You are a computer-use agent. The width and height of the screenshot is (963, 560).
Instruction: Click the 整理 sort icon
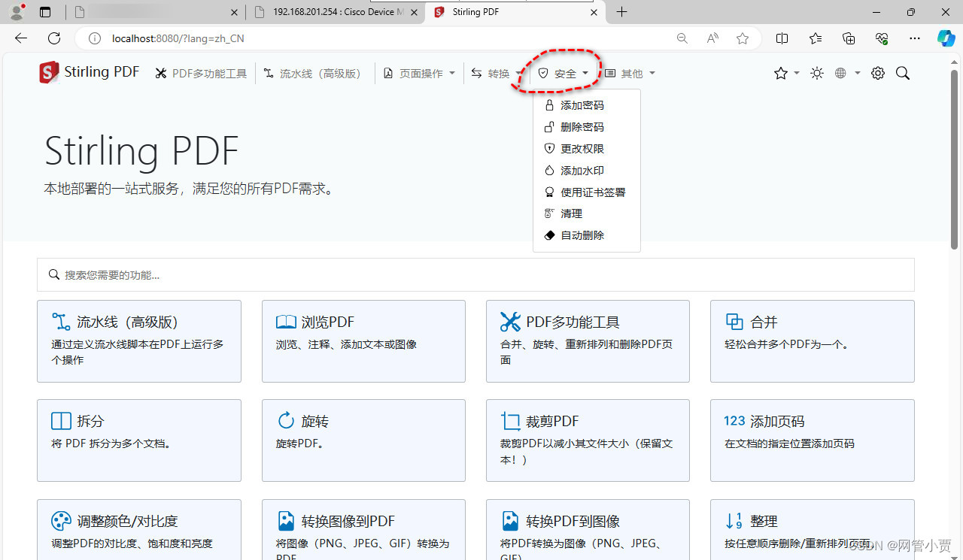coord(734,521)
